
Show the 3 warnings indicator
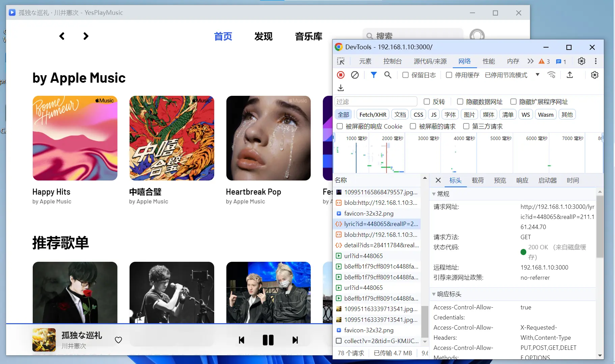[x=544, y=61]
